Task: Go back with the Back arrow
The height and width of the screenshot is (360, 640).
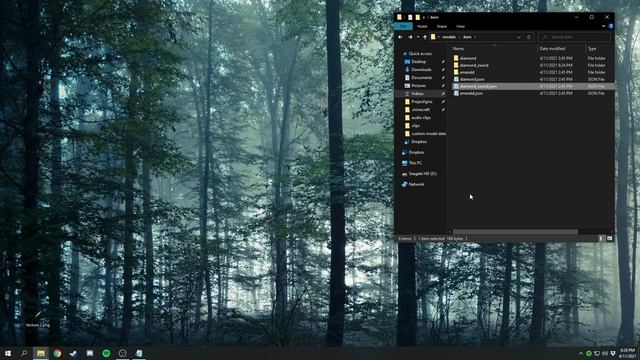Action: click(x=400, y=37)
